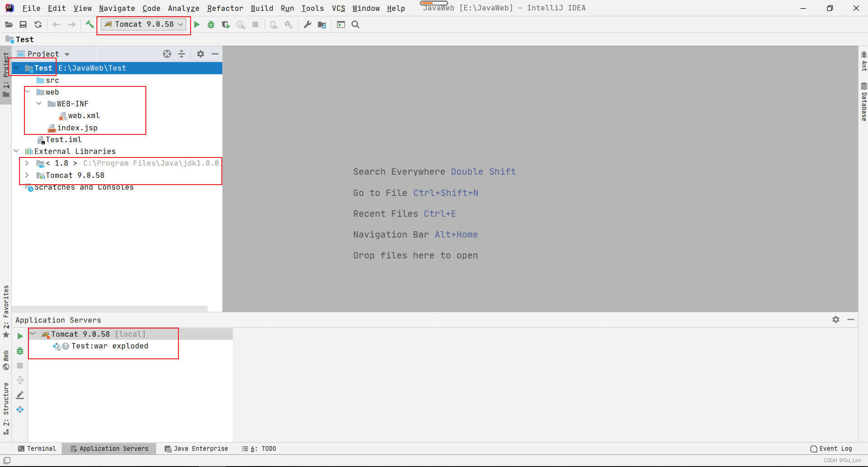Image resolution: width=868 pixels, height=467 pixels.
Task: Open the Project panel gear options
Action: tap(201, 54)
